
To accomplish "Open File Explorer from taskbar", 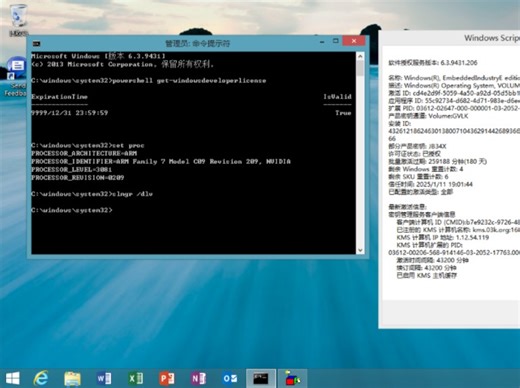I will point(72,379).
